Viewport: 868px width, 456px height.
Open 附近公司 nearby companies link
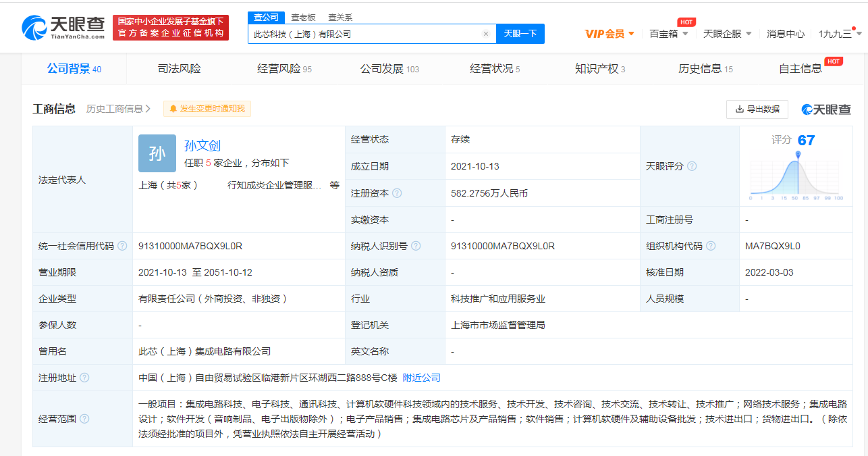422,378
